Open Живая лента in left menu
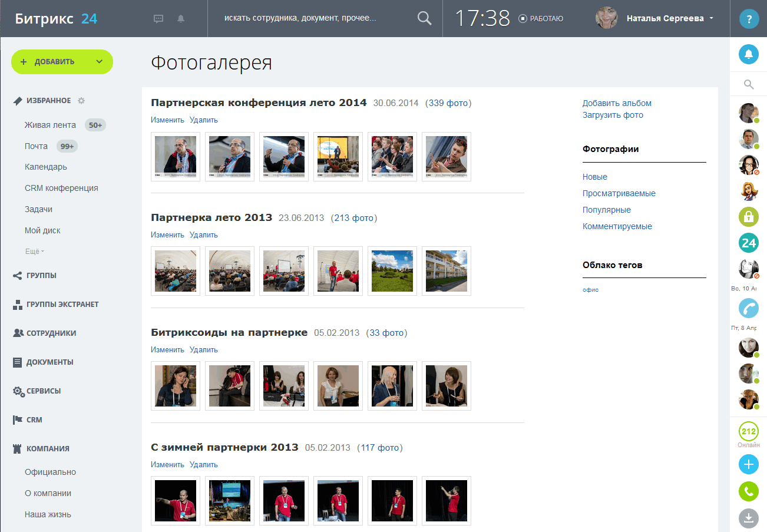This screenshot has width=767, height=532. pos(50,125)
